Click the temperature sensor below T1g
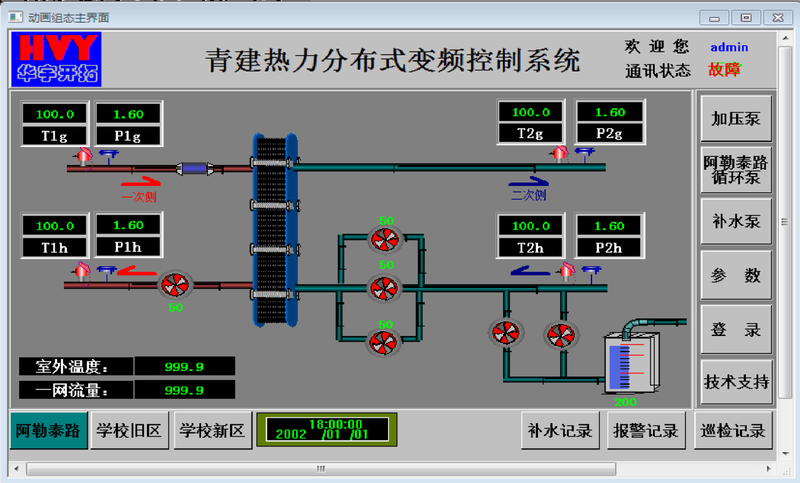This screenshot has height=483, width=800. coord(83,156)
